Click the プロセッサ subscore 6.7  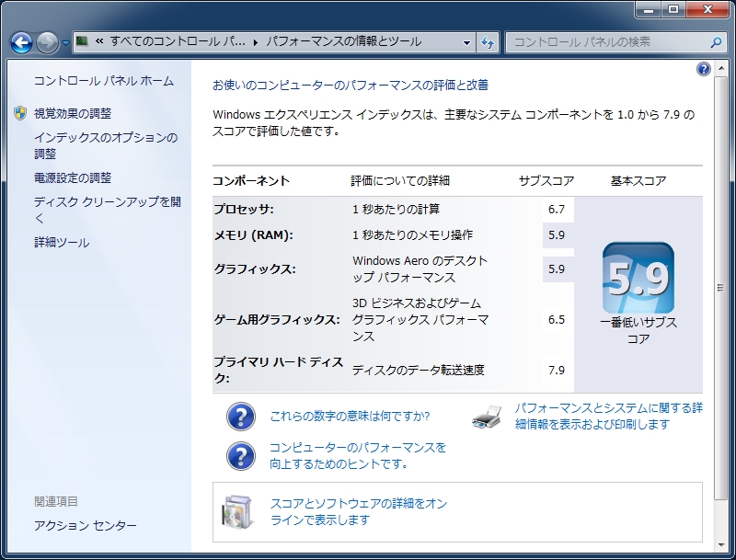(x=557, y=209)
